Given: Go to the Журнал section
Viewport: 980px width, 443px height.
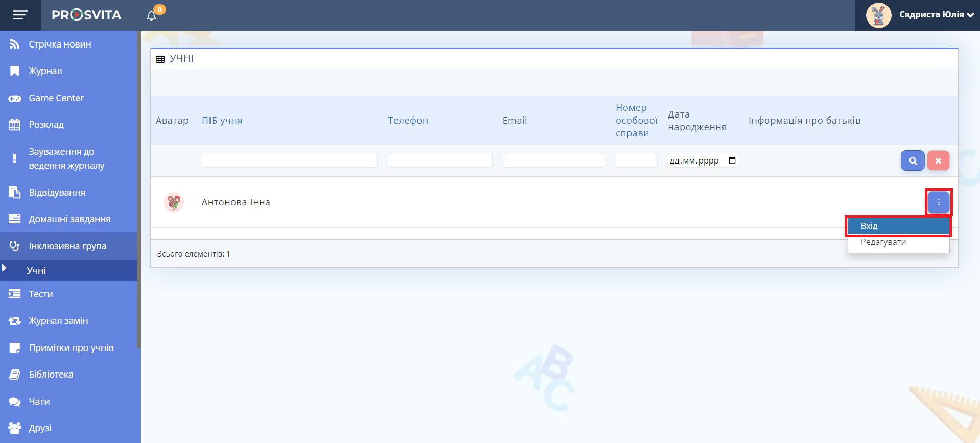Looking at the screenshot, I should point(45,71).
